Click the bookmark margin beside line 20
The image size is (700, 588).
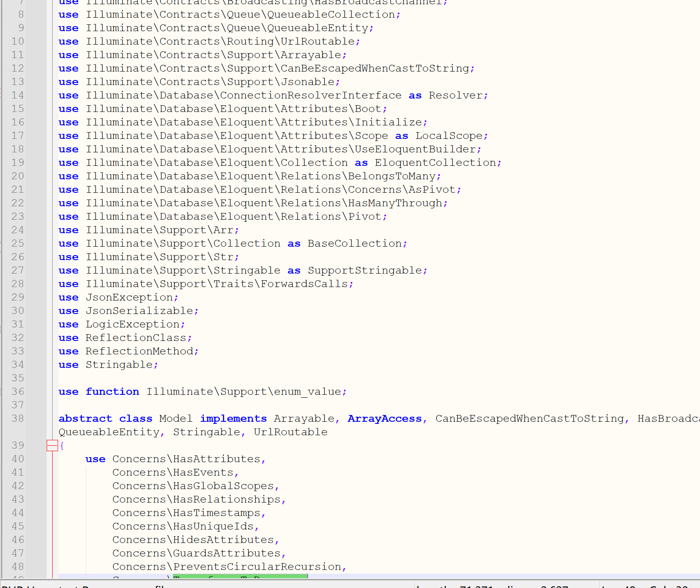(36, 176)
